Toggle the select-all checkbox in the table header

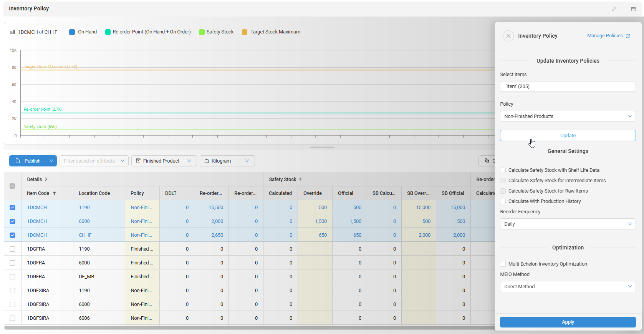[12, 186]
